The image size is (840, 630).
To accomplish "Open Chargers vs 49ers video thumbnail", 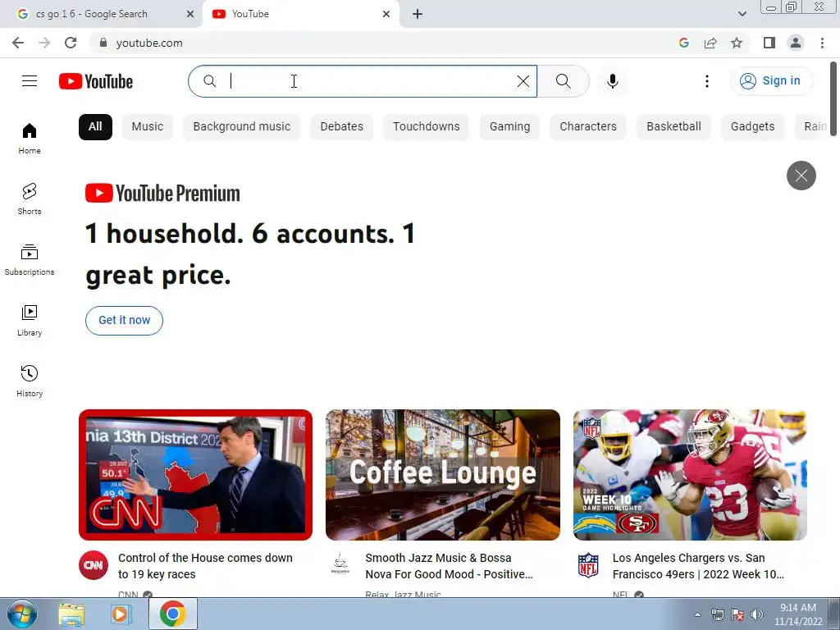I will coord(690,475).
